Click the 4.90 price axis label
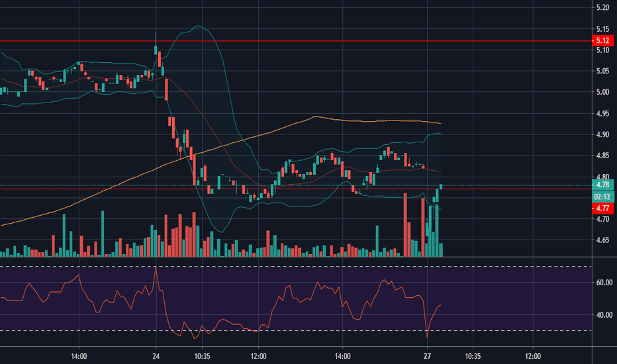617x364 pixels. point(602,134)
